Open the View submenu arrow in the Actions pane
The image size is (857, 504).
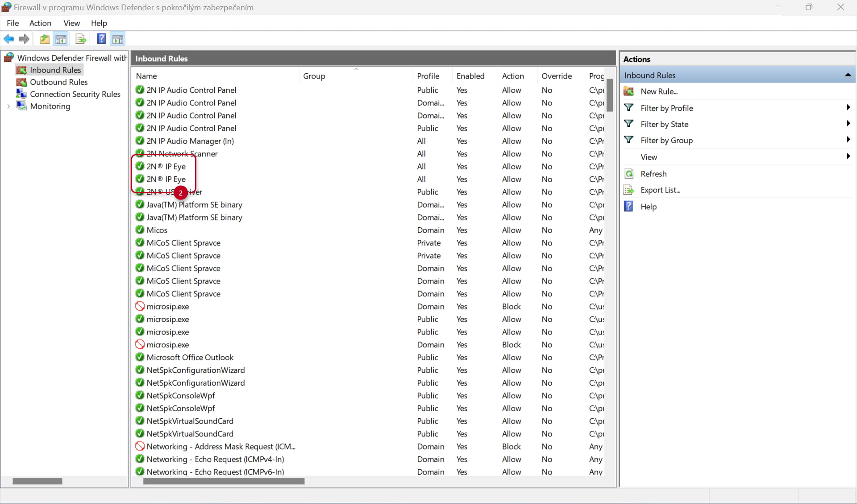[848, 156]
